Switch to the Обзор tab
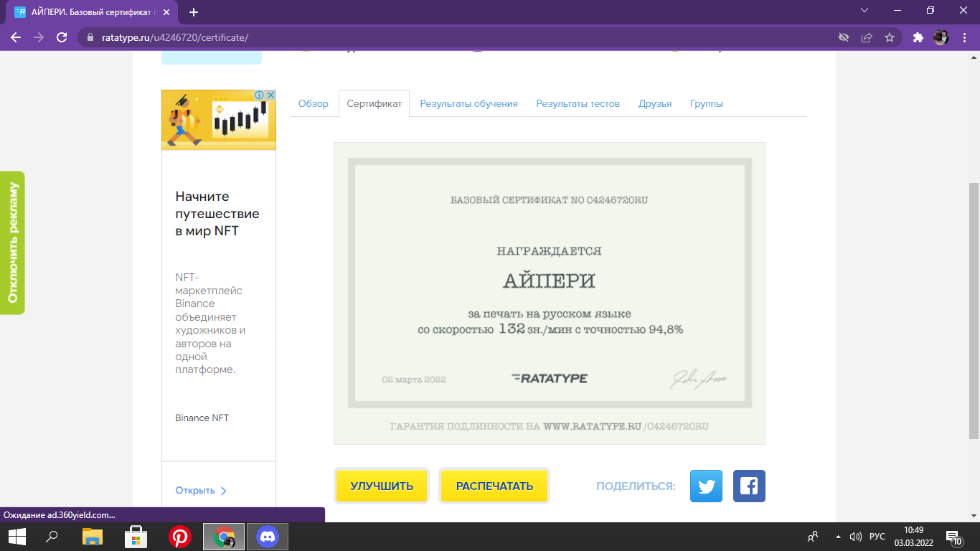The height and width of the screenshot is (551, 980). click(x=314, y=103)
